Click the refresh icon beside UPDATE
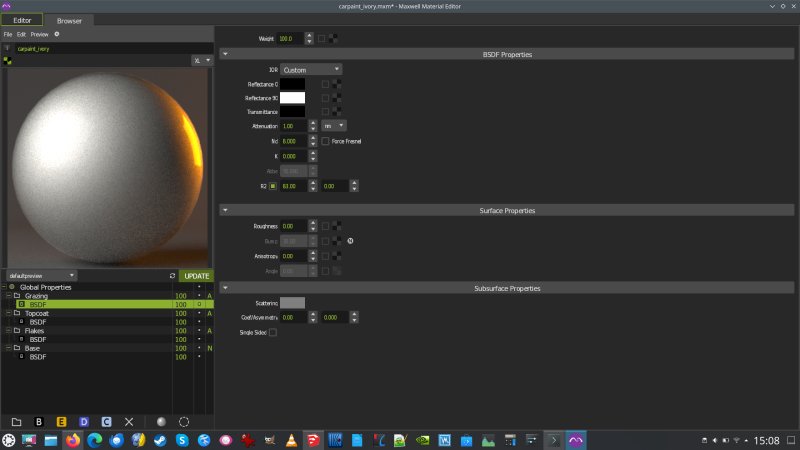Viewport: 800px width, 450px height. point(172,276)
